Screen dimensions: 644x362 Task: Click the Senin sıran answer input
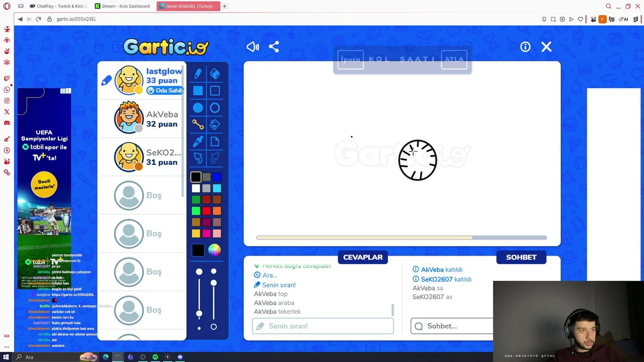[323, 326]
